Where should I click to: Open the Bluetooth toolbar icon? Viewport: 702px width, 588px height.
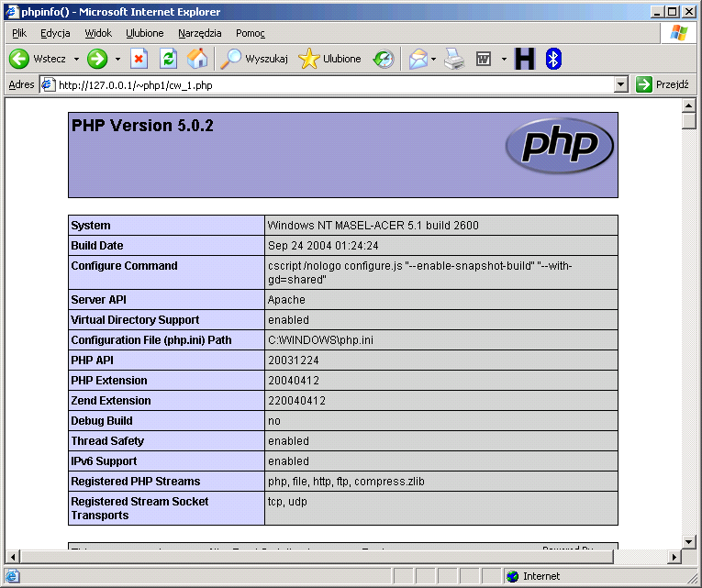coord(553,59)
